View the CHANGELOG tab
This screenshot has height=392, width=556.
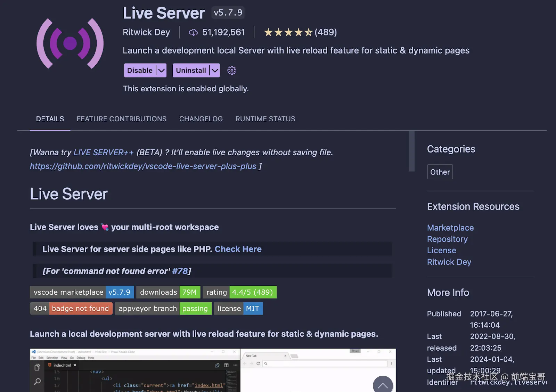coord(201,119)
